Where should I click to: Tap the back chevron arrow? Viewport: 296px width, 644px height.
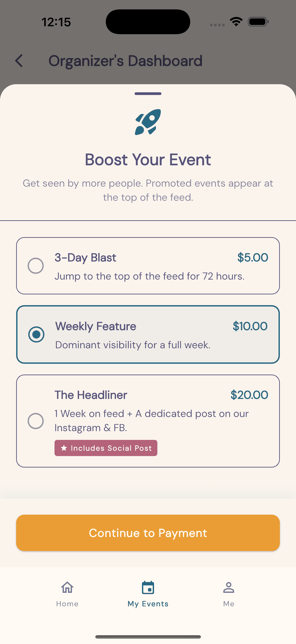click(x=19, y=61)
